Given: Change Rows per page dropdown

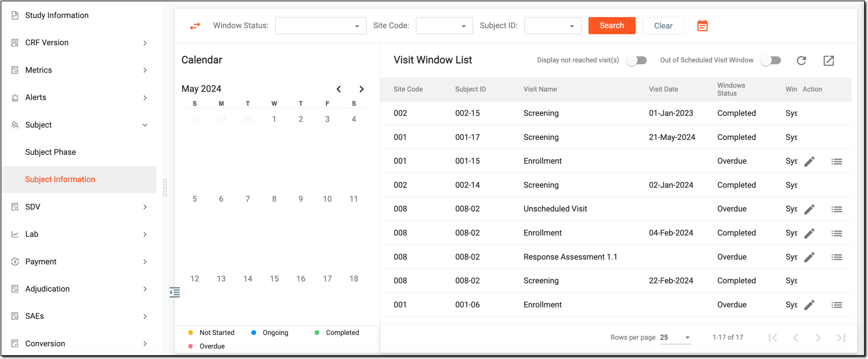Looking at the screenshot, I should click(x=676, y=337).
